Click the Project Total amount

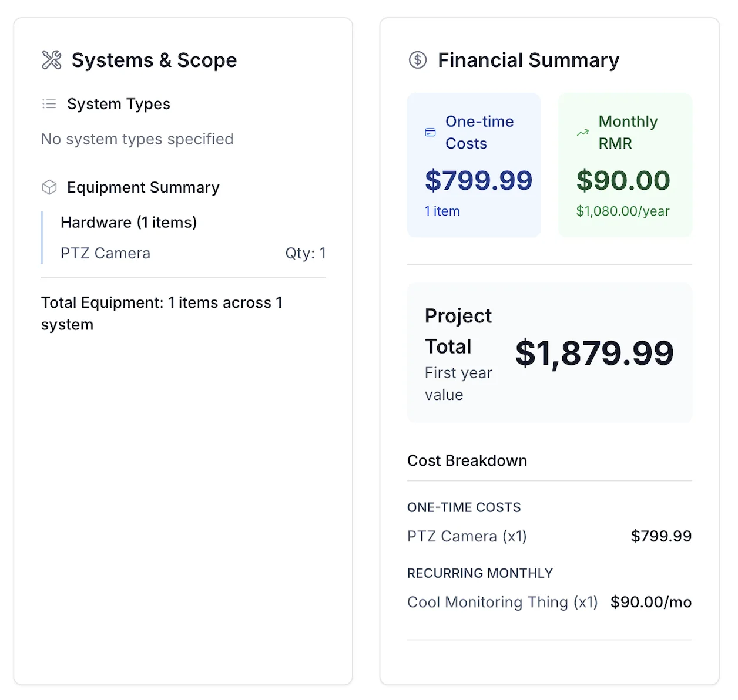594,353
